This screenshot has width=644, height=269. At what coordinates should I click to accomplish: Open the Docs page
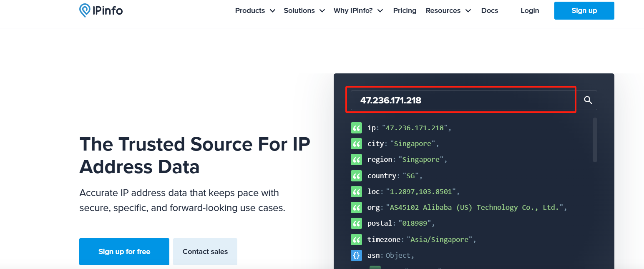pos(490,11)
